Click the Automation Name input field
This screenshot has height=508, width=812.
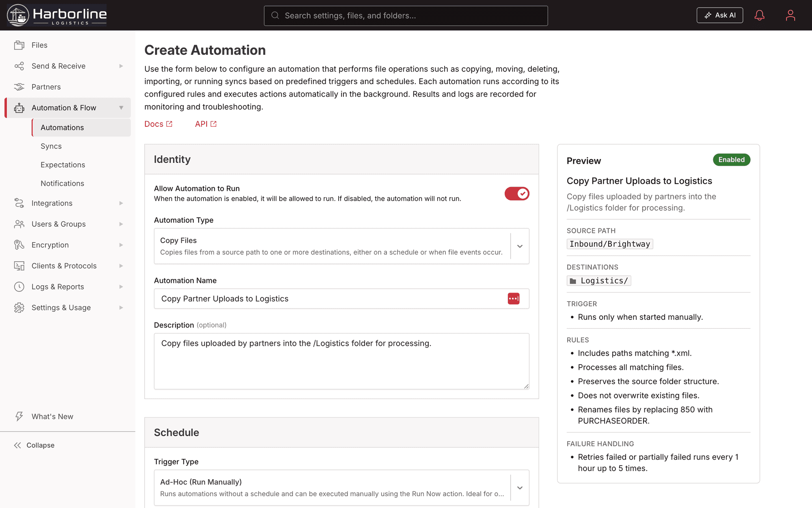[x=341, y=299]
